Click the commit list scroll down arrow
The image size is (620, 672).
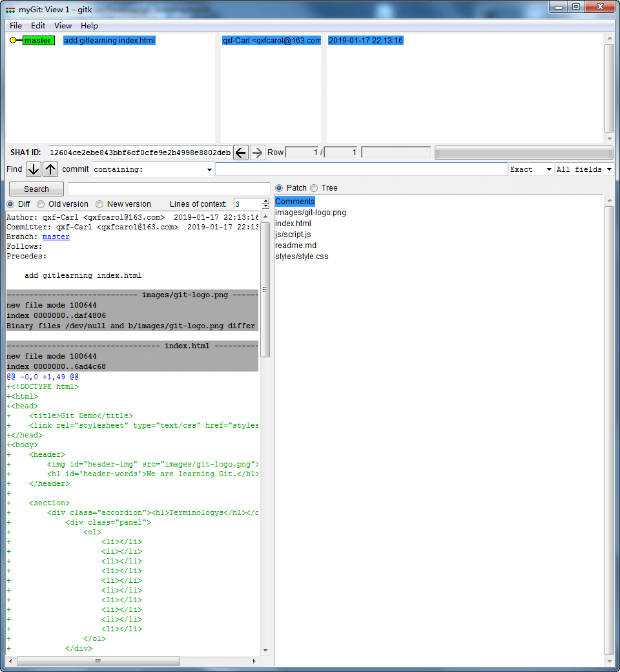[x=609, y=138]
